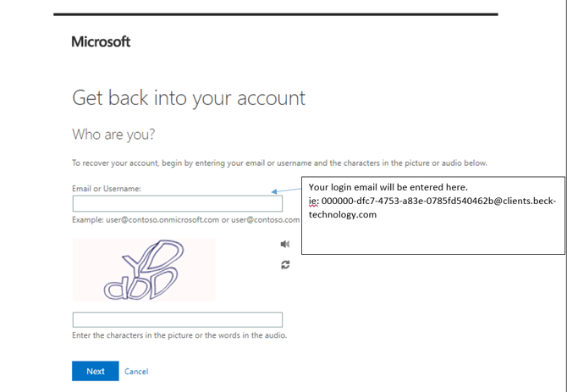Click the 'Who are you?' subheading
The height and width of the screenshot is (392, 567).
[x=113, y=134]
